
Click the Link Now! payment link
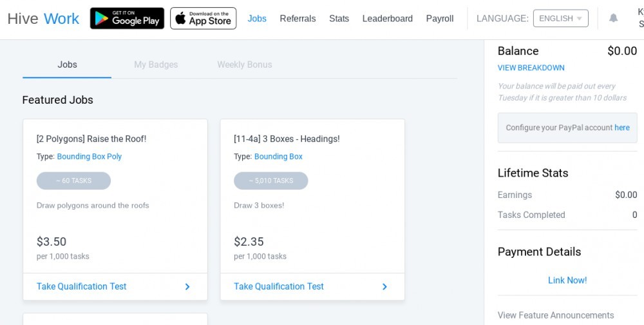[x=567, y=280]
